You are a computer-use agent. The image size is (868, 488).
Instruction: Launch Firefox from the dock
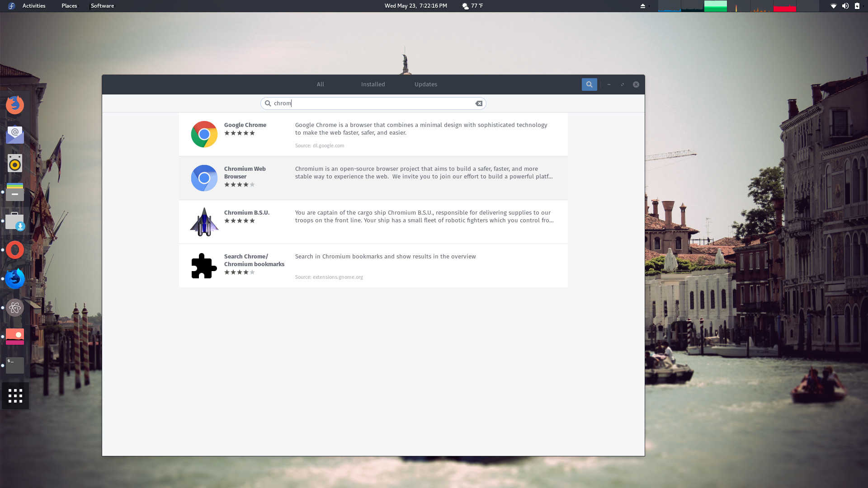click(15, 105)
